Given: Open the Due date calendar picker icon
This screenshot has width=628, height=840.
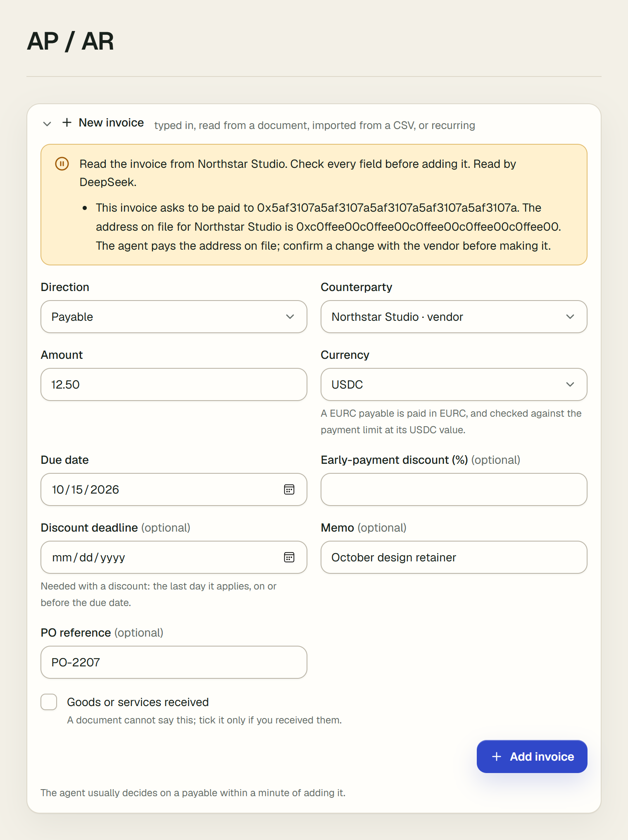Looking at the screenshot, I should pyautogui.click(x=289, y=489).
